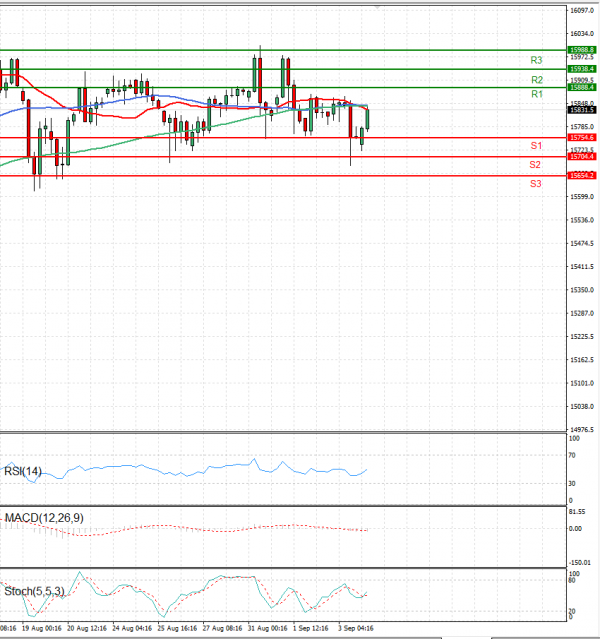
Task: Click the 20 Aug 12:16 time label
Action: (87, 628)
